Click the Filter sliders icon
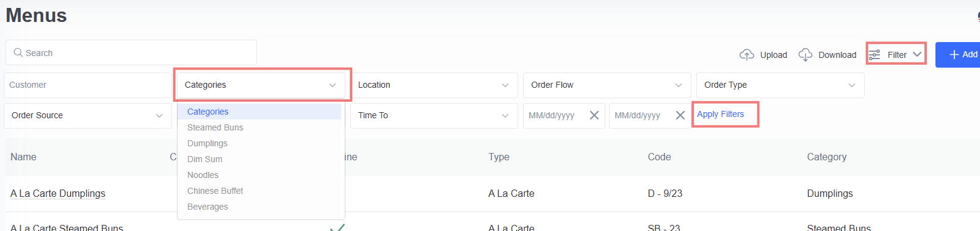The height and width of the screenshot is (231, 980). pos(874,55)
